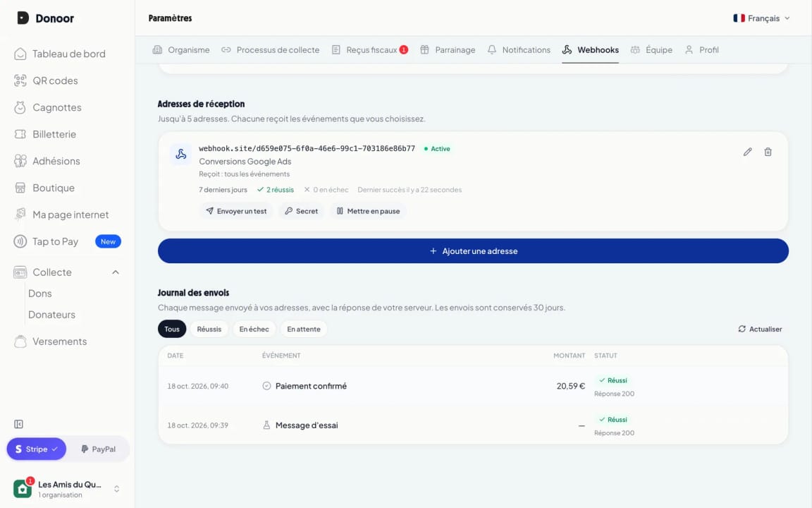Refresh the journal with Actualiser
This screenshot has height=508, width=812.
pos(760,329)
